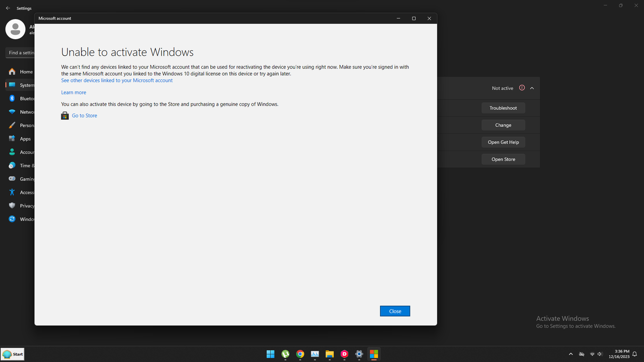Click the Find a setting search box
Viewport: 644px width, 362px height.
20,53
